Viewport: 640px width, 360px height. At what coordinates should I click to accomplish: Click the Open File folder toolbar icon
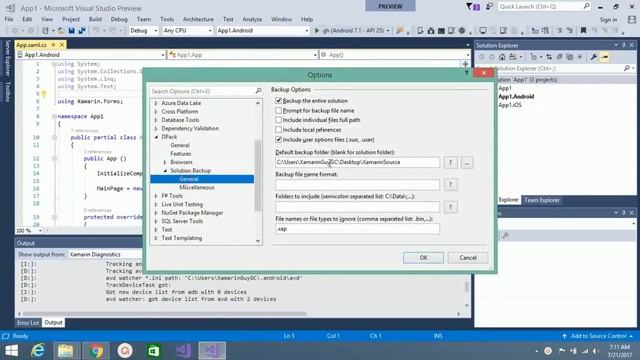tap(61, 31)
